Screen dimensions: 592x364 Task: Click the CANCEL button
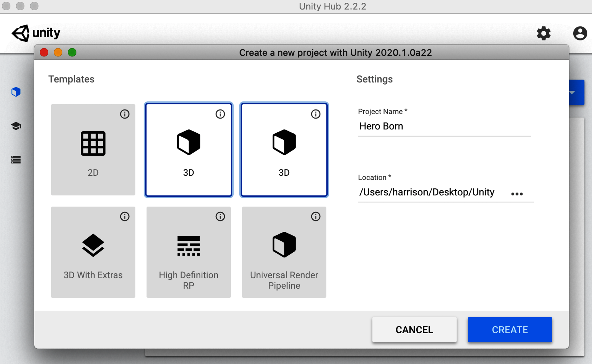(414, 330)
